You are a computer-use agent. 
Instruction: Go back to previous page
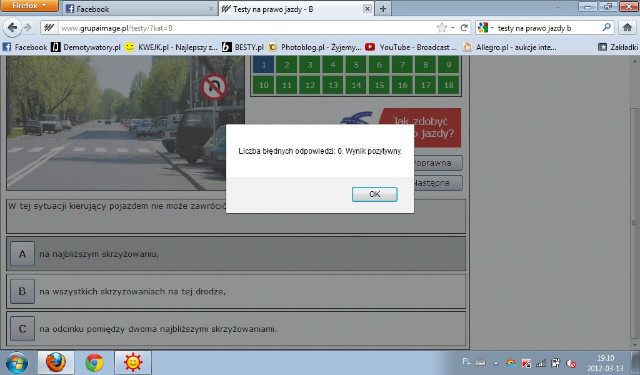pyautogui.click(x=12, y=28)
